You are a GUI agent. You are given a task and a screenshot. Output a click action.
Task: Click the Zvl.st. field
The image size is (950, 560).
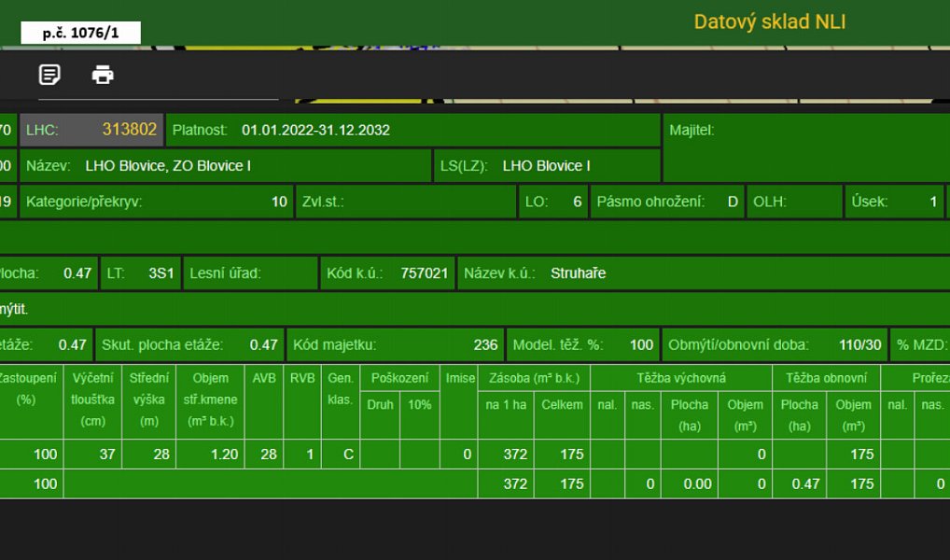point(406,202)
